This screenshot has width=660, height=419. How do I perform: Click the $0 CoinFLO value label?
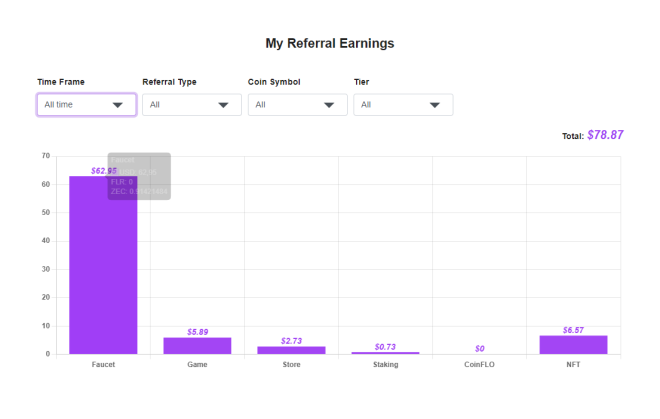[x=480, y=349]
